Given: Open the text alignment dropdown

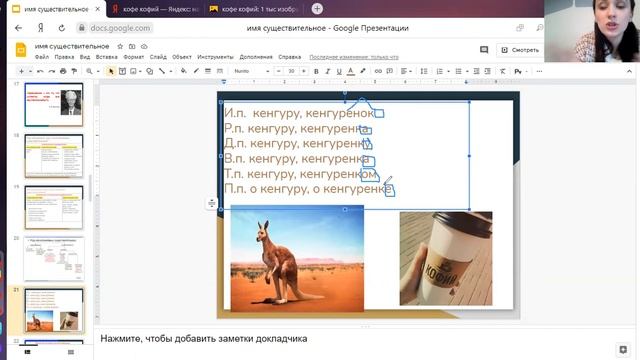Looking at the screenshot, I should tap(406, 71).
